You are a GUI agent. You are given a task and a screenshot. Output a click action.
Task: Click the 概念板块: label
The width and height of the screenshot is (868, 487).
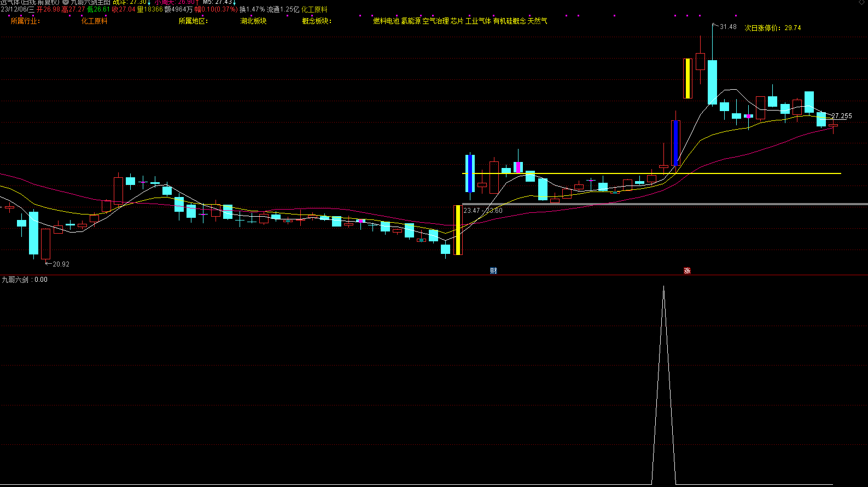tap(317, 21)
